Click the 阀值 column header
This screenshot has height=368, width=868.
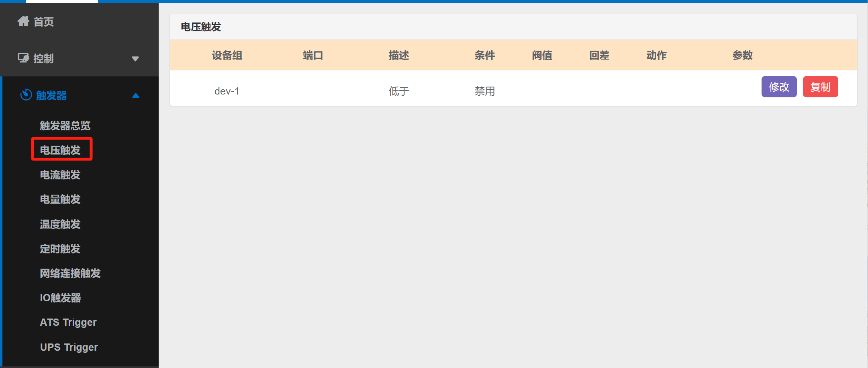point(542,55)
